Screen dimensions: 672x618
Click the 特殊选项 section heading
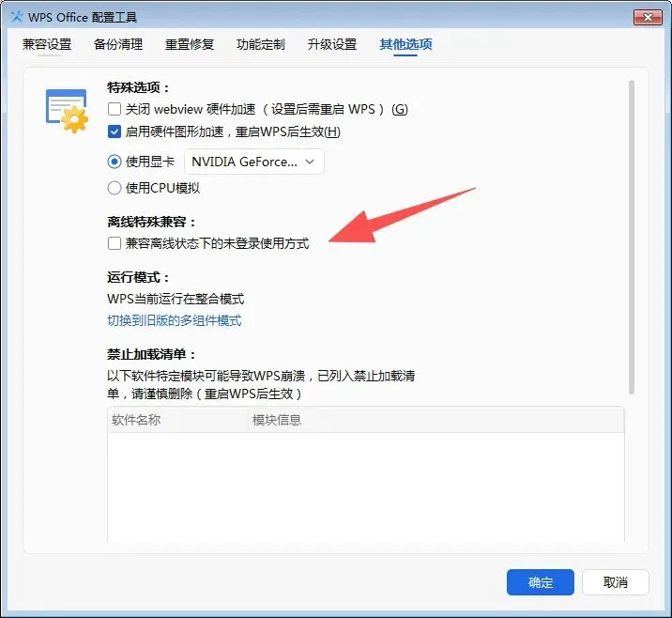click(138, 87)
